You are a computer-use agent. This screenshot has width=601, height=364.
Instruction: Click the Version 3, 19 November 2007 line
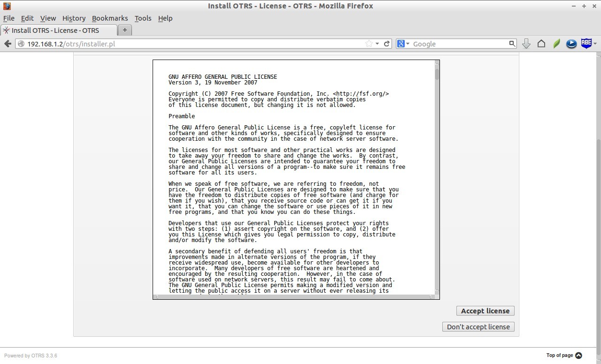point(213,83)
